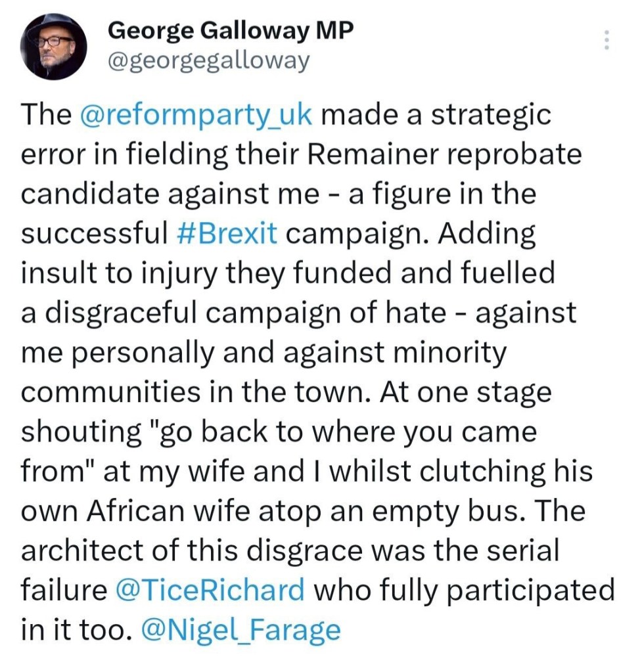Open the three-dot more options menu
The height and width of the screenshot is (672, 640).
[x=606, y=41]
